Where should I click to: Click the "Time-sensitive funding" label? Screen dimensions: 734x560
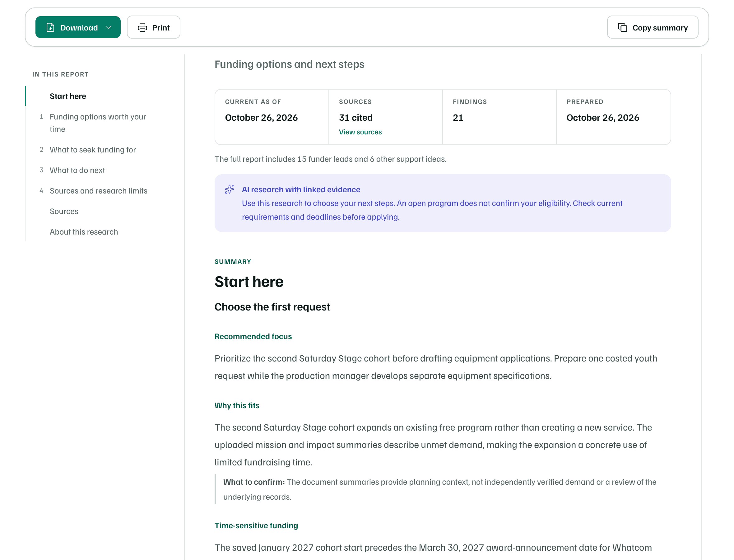tap(256, 525)
